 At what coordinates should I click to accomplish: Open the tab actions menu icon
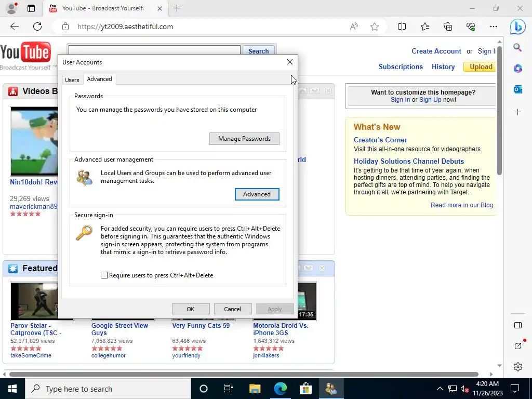(x=31, y=8)
